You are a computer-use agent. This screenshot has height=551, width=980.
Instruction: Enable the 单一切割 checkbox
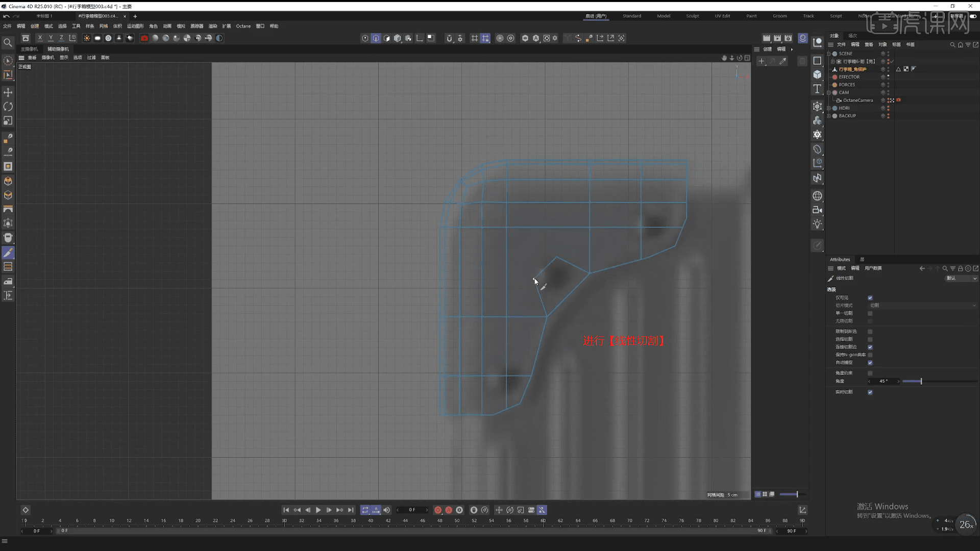tap(870, 313)
